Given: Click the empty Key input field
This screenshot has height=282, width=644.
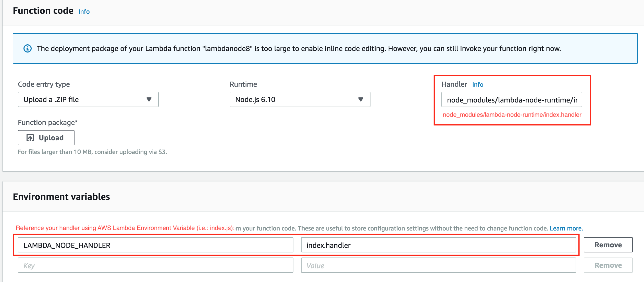Looking at the screenshot, I should click(x=155, y=265).
